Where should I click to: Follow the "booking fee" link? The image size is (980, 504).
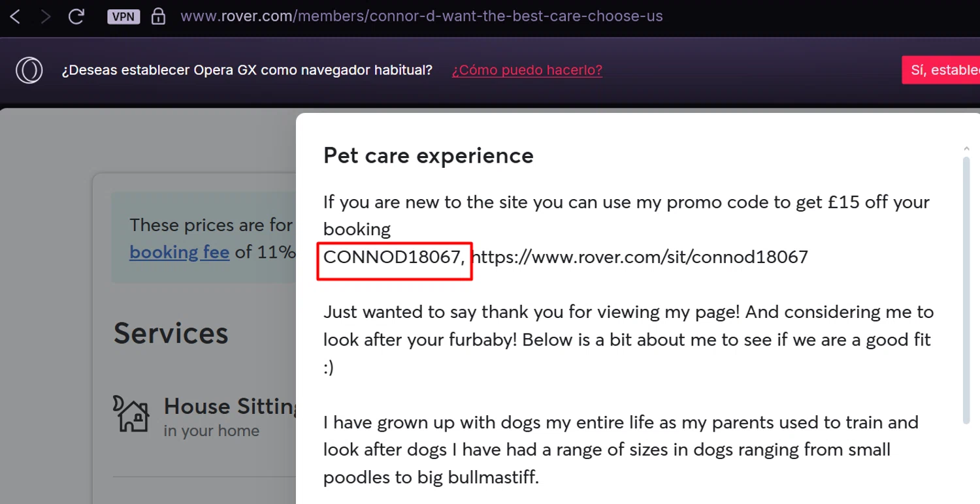[179, 252]
